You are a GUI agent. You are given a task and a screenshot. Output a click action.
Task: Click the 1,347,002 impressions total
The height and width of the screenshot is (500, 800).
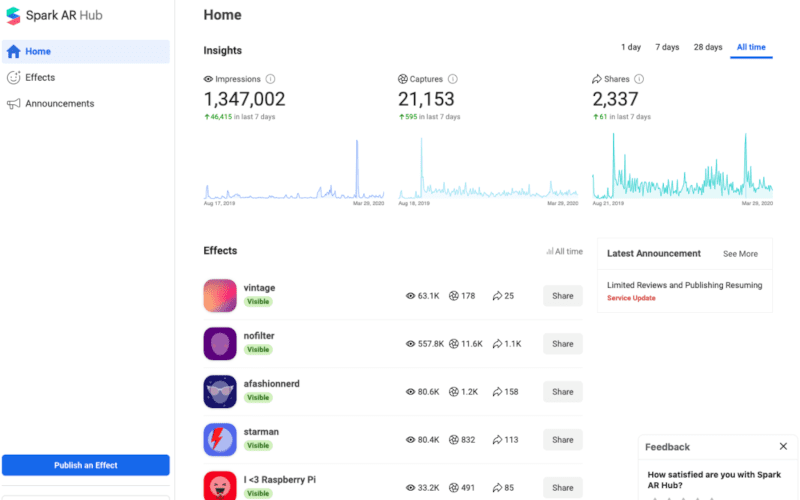point(244,99)
